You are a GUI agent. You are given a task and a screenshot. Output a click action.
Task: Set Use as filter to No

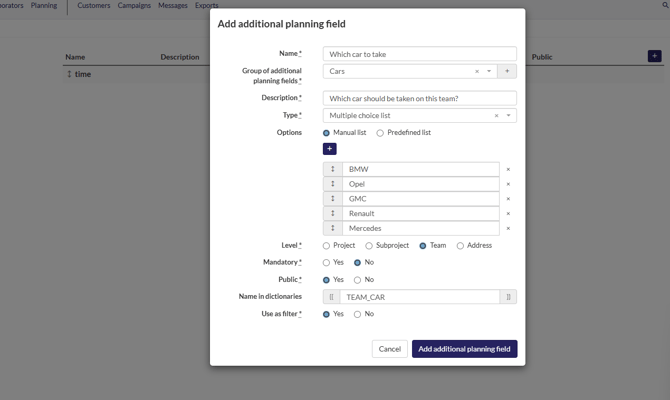[357, 314]
